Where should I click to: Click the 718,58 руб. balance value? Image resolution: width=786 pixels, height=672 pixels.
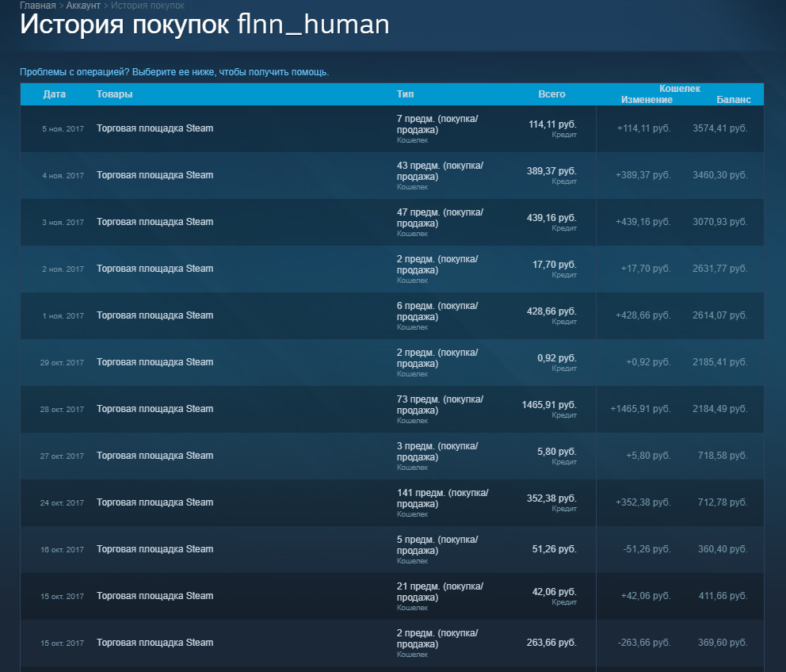[723, 456]
